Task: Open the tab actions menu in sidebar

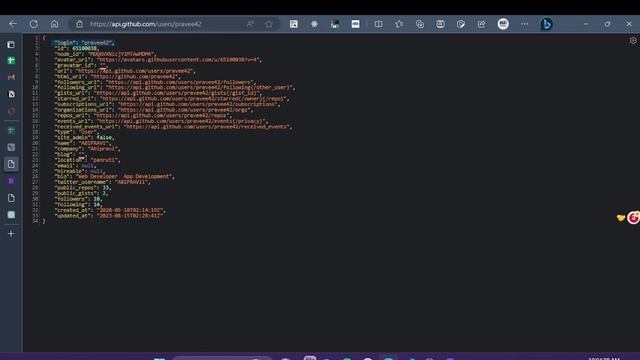Action: (x=11, y=44)
